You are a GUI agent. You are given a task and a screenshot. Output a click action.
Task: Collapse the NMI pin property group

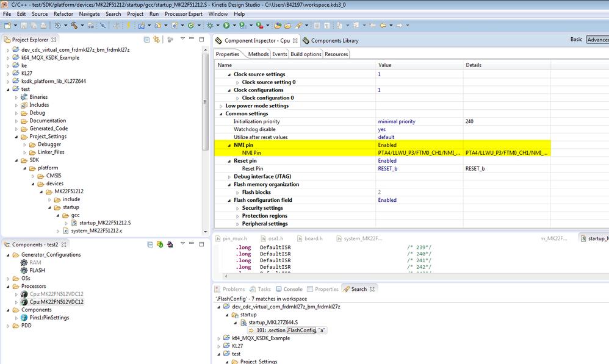pos(229,145)
